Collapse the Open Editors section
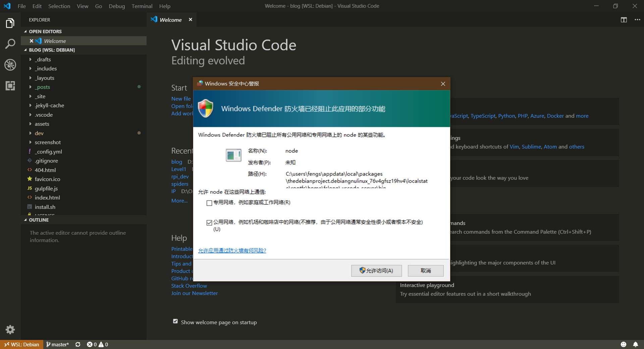This screenshot has height=349, width=644. [x=45, y=32]
